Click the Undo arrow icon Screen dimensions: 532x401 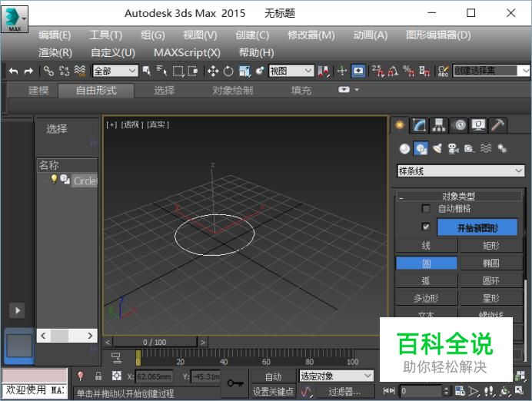[13, 71]
